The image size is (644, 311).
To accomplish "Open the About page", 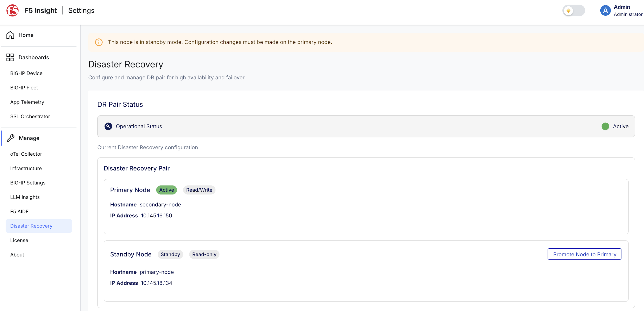I will 17,255.
